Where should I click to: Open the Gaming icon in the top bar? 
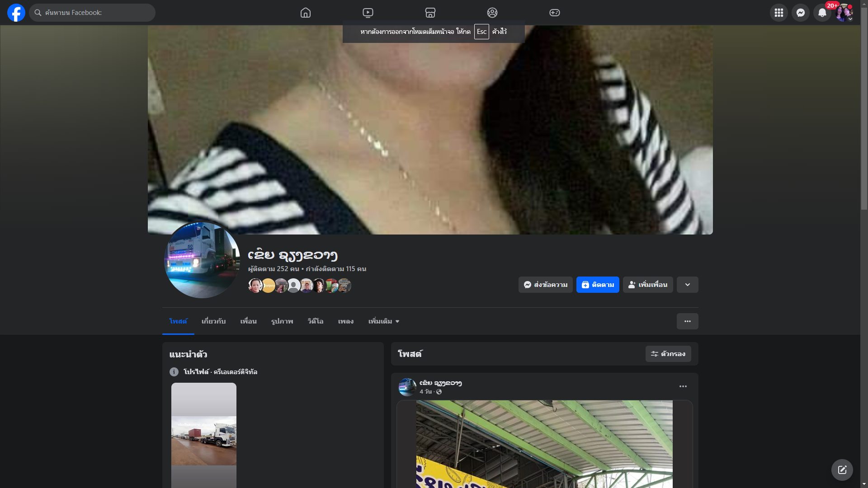coord(555,13)
